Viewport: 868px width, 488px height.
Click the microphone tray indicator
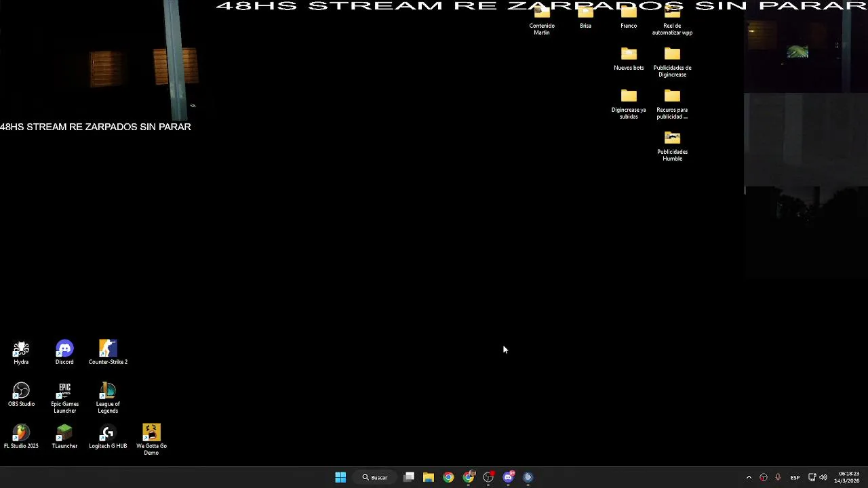click(x=778, y=477)
